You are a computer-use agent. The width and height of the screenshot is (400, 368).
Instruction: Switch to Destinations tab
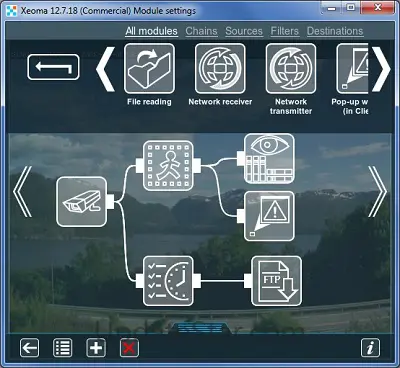[335, 31]
